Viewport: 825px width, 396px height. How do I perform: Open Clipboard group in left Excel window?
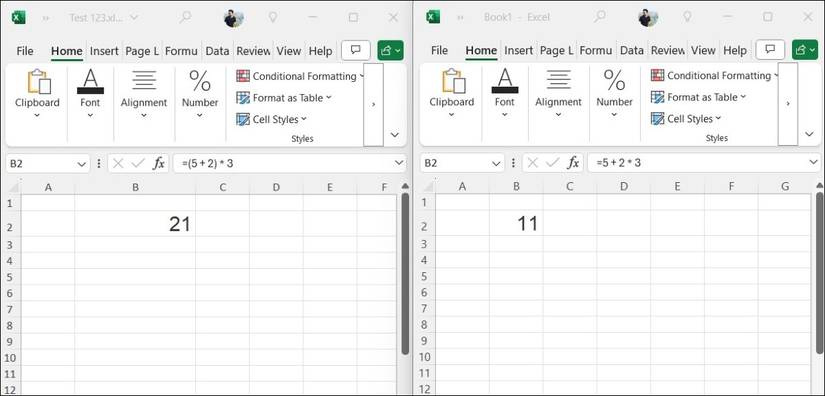pyautogui.click(x=37, y=94)
